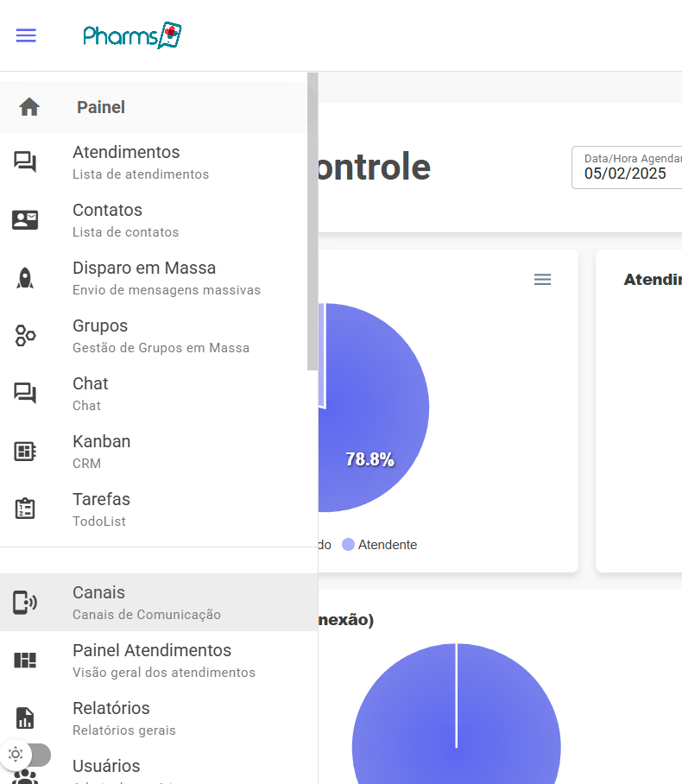Click the Pharms logo
Viewport: 682px width, 784px height.
click(132, 35)
